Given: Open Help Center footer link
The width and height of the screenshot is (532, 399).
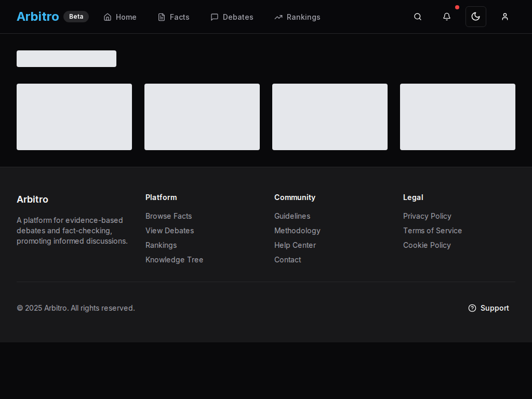Looking at the screenshot, I should click(x=295, y=245).
